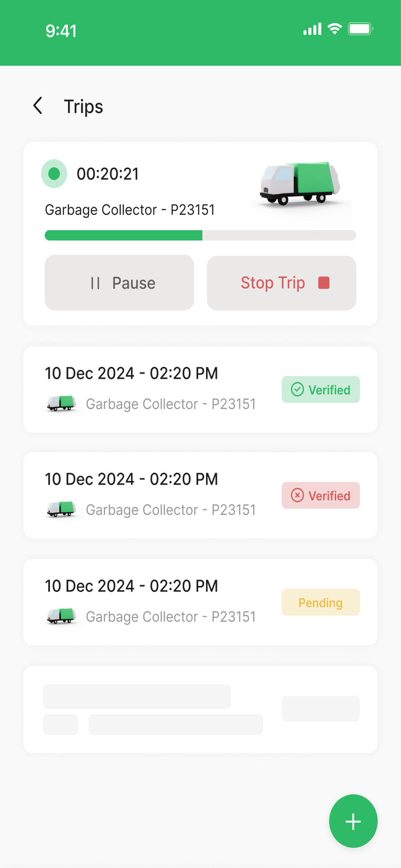Tap the red Verified status badge
This screenshot has height=868, width=401.
[320, 495]
